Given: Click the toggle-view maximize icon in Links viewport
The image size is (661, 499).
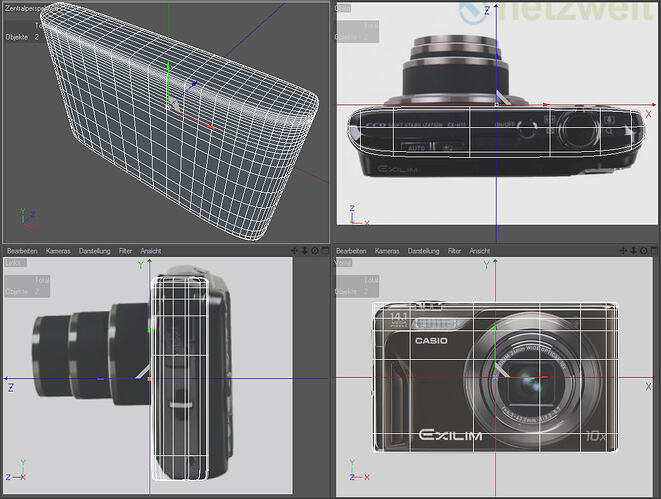Looking at the screenshot, I should (325, 251).
